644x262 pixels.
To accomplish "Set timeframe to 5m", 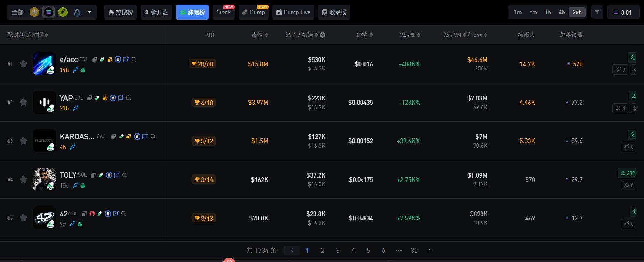I will (533, 12).
